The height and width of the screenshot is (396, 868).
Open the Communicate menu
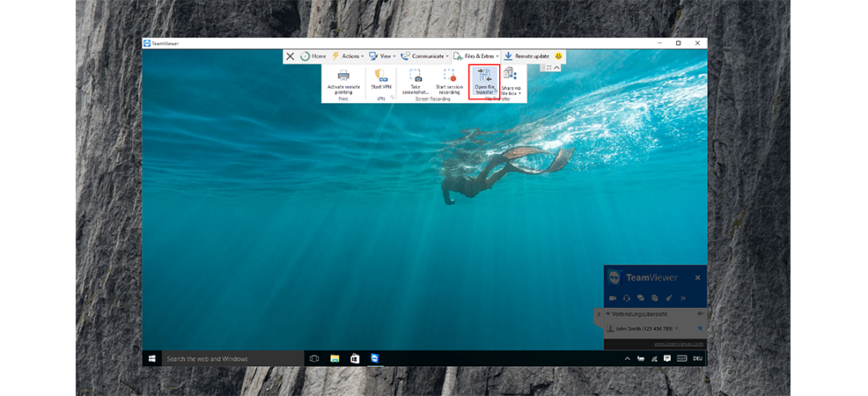tap(425, 56)
